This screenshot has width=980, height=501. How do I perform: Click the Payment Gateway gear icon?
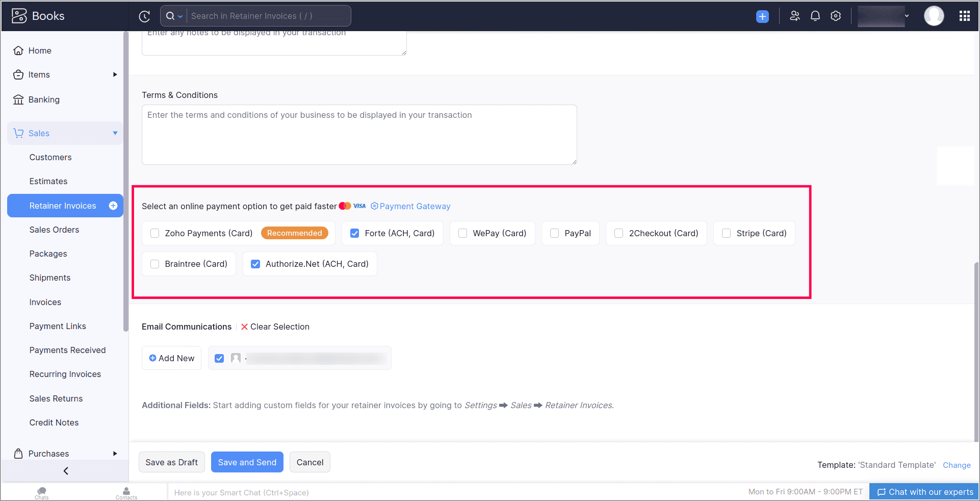374,206
